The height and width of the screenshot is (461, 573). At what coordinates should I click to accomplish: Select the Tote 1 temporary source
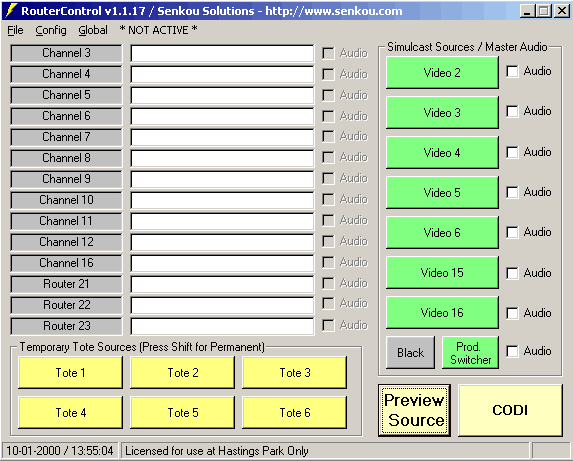(x=71, y=373)
